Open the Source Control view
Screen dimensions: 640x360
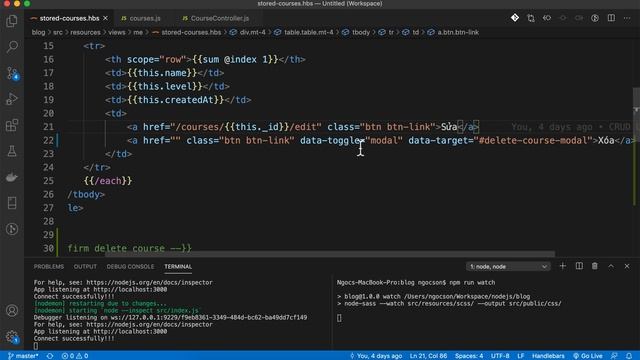pos(12,73)
